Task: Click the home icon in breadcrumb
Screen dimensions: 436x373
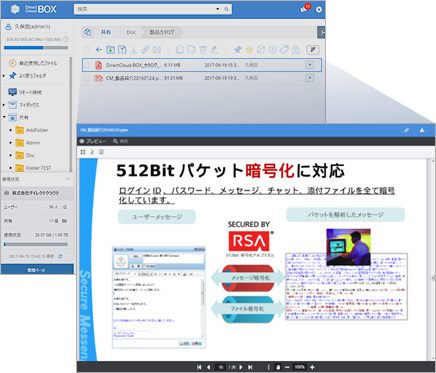Action: coord(87,32)
